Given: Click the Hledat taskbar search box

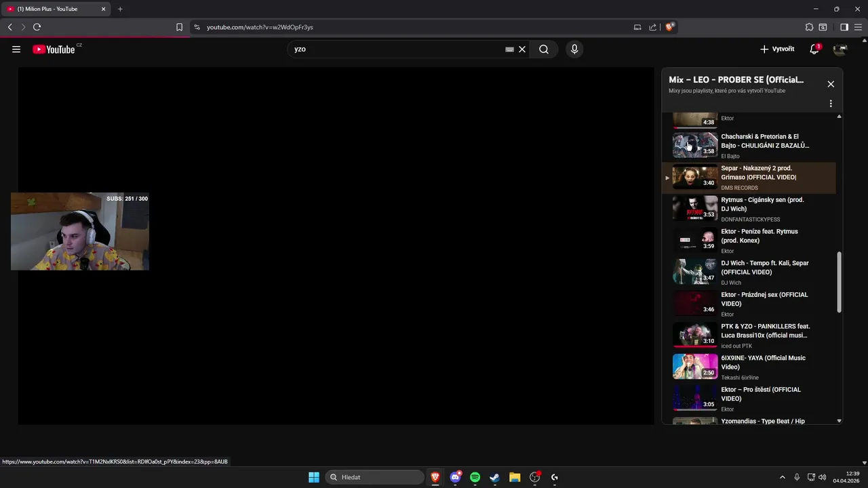Looking at the screenshot, I should click(x=374, y=477).
